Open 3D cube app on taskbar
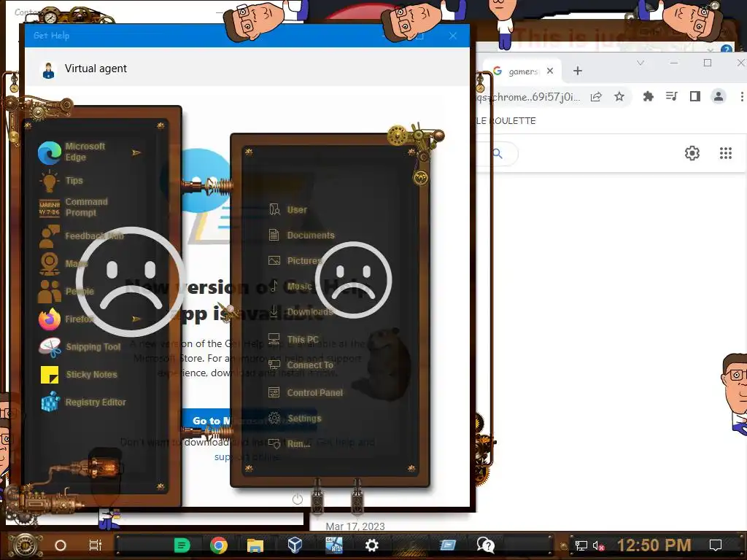The width and height of the screenshot is (747, 560). pos(295,545)
